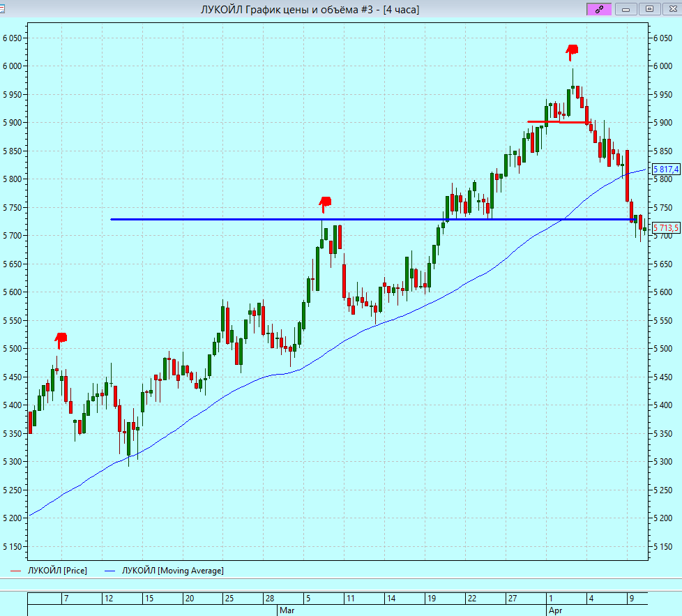Close the ЛУКОЙЛ chart window
The height and width of the screenshot is (616, 682).
pos(672,9)
